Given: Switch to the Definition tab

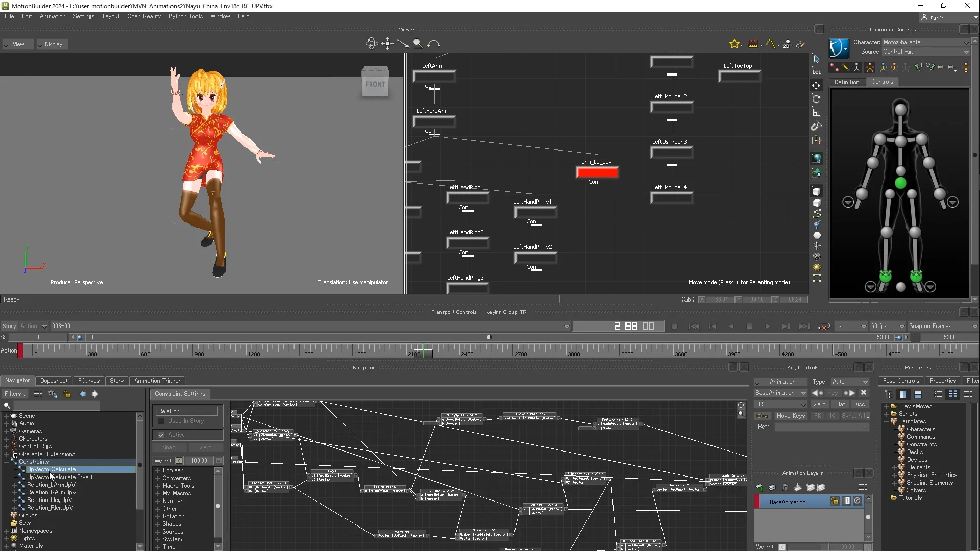Looking at the screenshot, I should [x=847, y=82].
